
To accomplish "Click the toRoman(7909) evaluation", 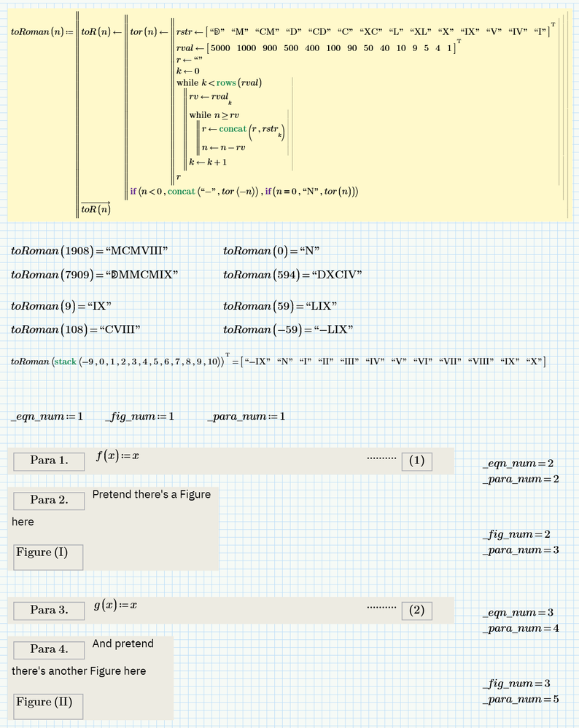I will click(x=95, y=274).
